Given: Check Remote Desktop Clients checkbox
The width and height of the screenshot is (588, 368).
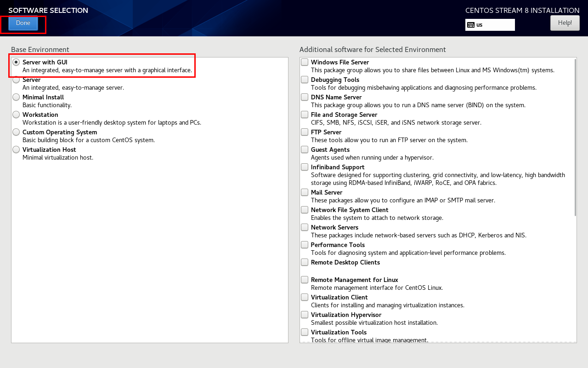Looking at the screenshot, I should pyautogui.click(x=305, y=262).
